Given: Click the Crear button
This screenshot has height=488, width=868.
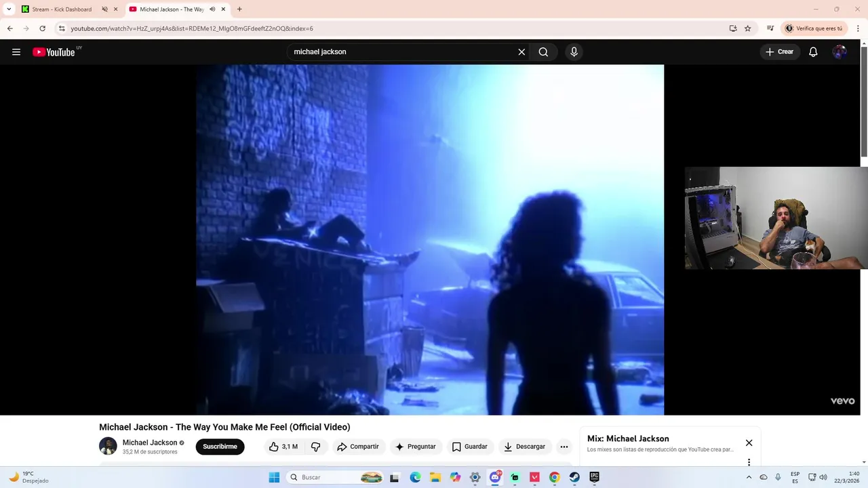Looking at the screenshot, I should (779, 52).
